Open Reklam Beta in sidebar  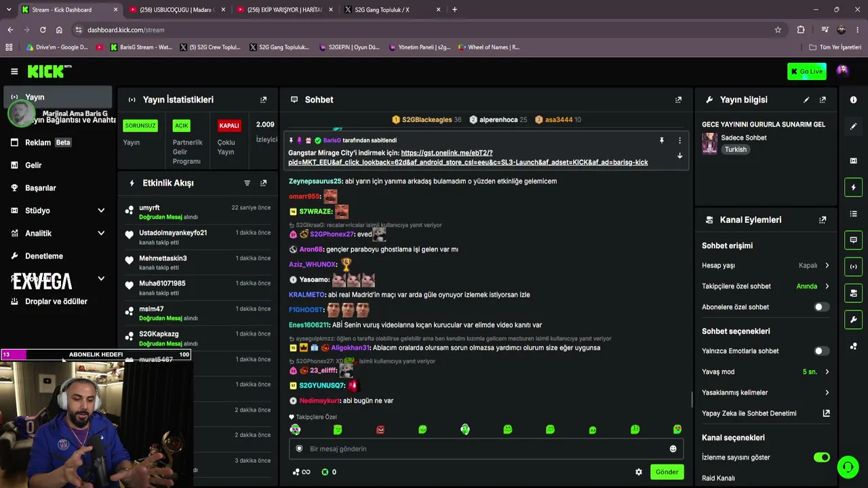pos(57,142)
